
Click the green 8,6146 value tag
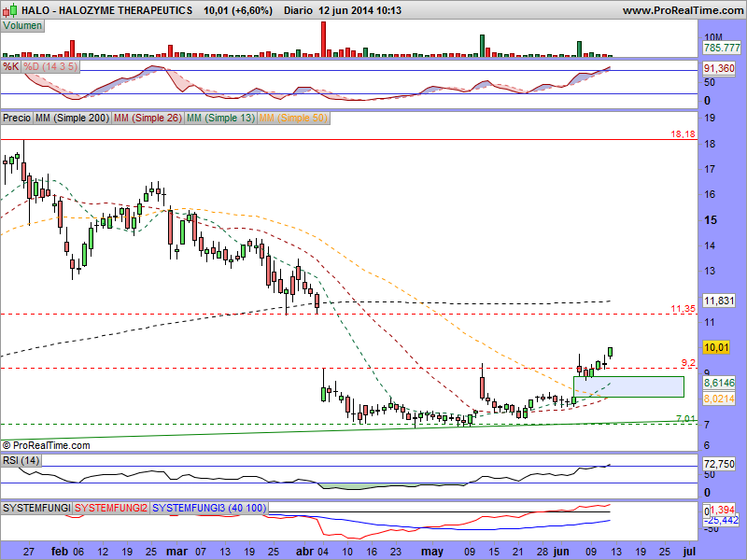(719, 383)
